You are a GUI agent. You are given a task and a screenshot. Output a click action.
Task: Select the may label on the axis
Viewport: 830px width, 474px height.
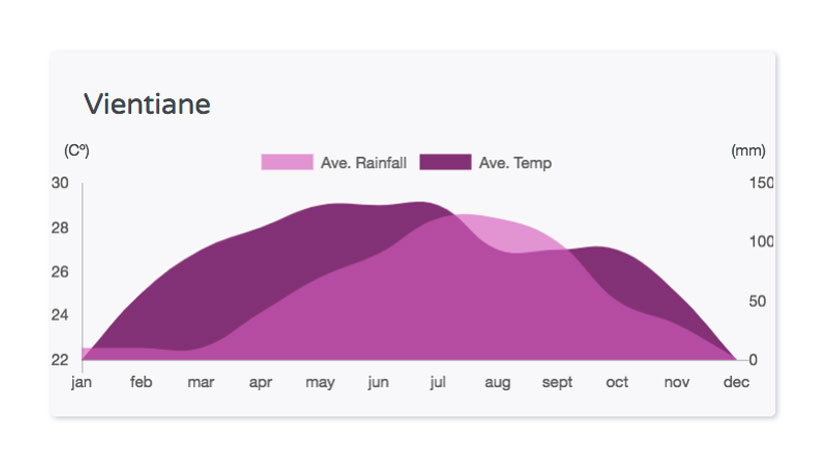point(320,382)
